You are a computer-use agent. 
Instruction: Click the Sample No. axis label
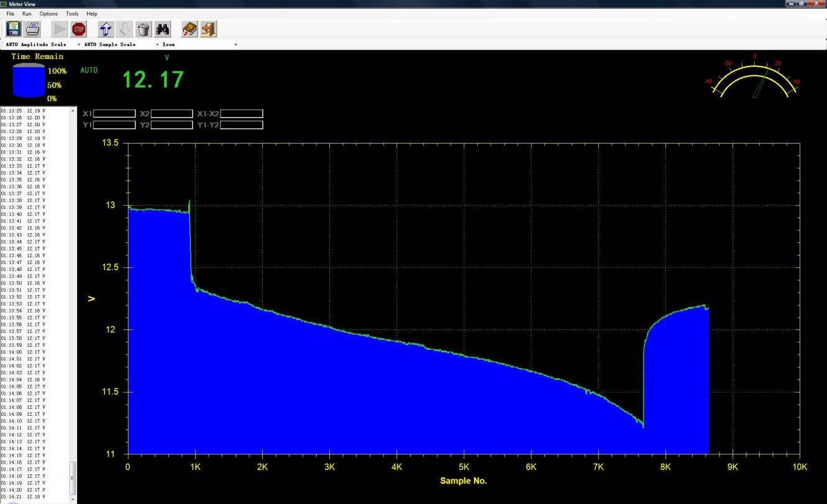464,481
